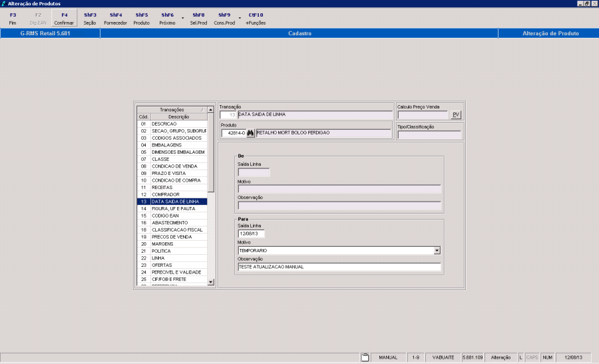Click the ShF3 Seção toolbar button

[x=90, y=19]
